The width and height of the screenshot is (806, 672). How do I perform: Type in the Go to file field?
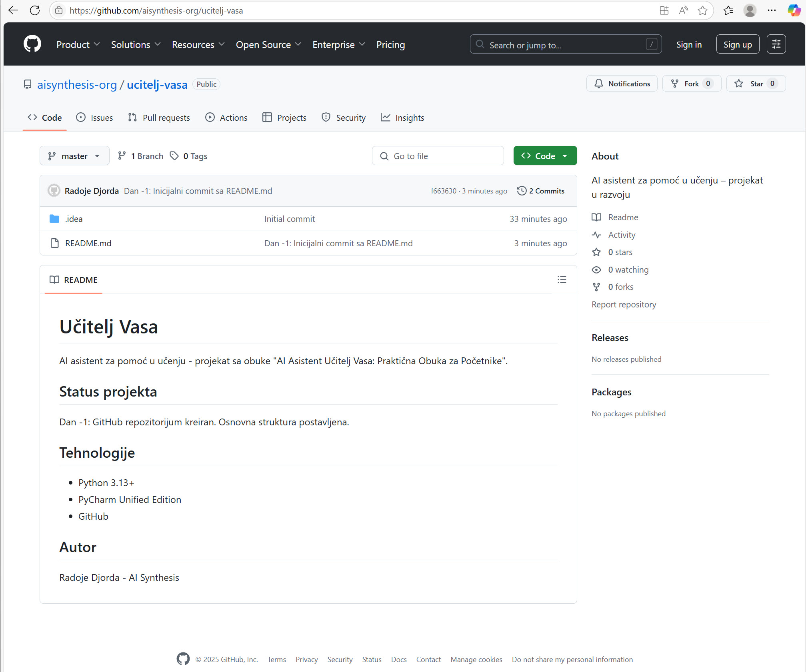click(x=438, y=156)
